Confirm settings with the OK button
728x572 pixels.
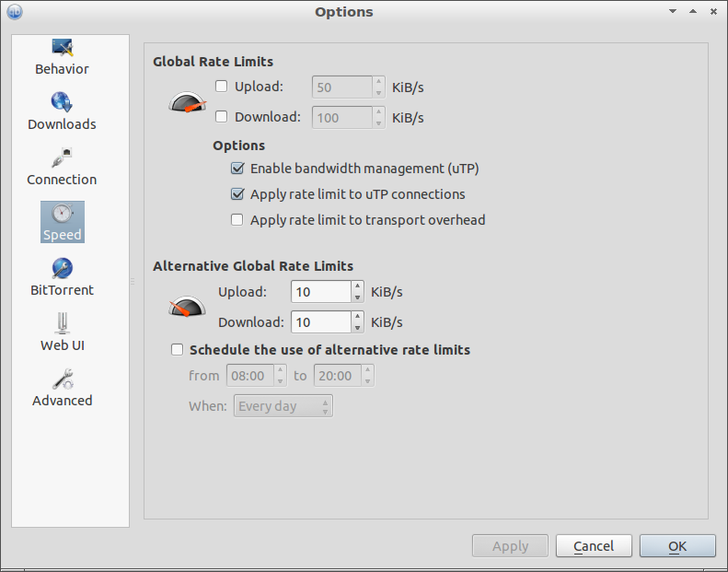[x=677, y=546]
